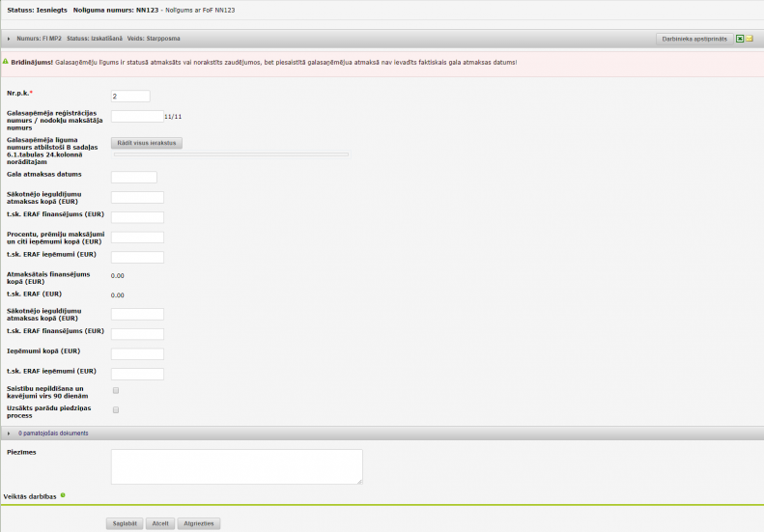Enable Saistību nepildīšana virs 90 dienām checkbox
This screenshot has width=764, height=532.
click(x=116, y=390)
